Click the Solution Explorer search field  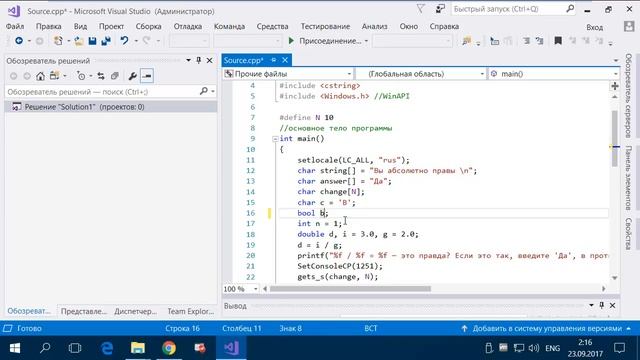coord(103,92)
